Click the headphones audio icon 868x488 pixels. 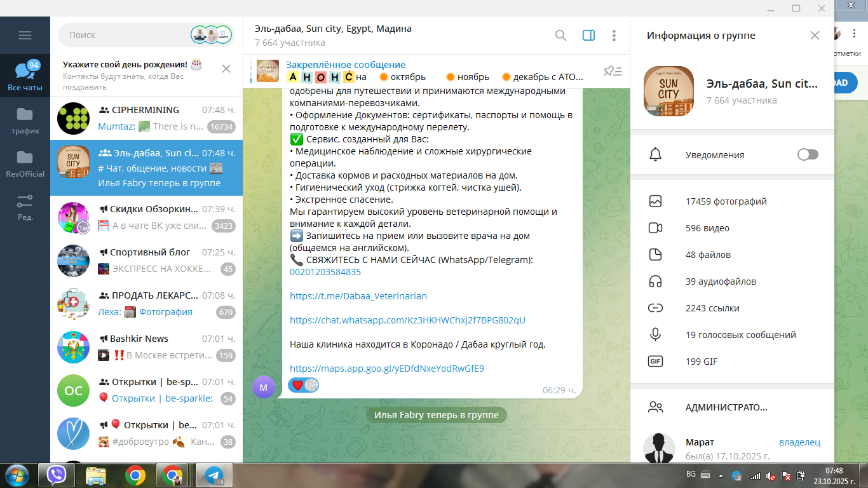655,281
